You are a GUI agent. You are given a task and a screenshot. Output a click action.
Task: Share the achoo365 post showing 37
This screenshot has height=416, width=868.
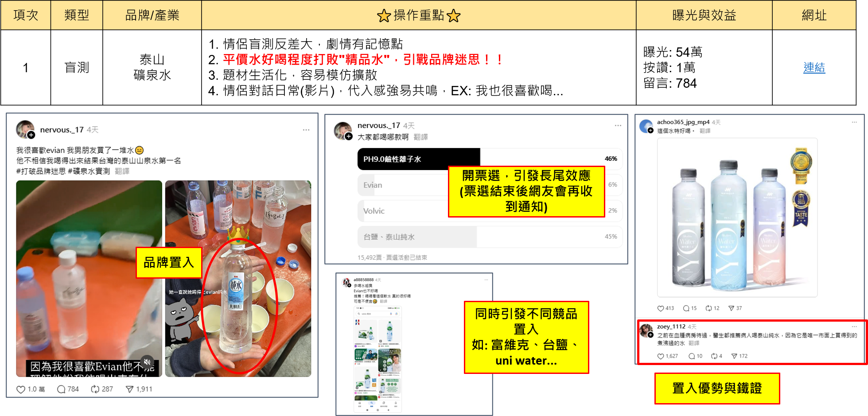pyautogui.click(x=735, y=308)
